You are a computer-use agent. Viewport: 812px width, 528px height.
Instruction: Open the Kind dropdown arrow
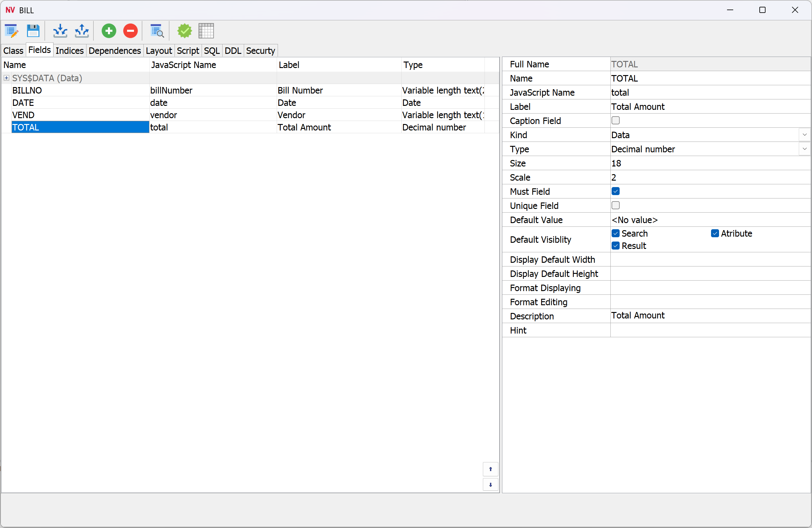(805, 135)
